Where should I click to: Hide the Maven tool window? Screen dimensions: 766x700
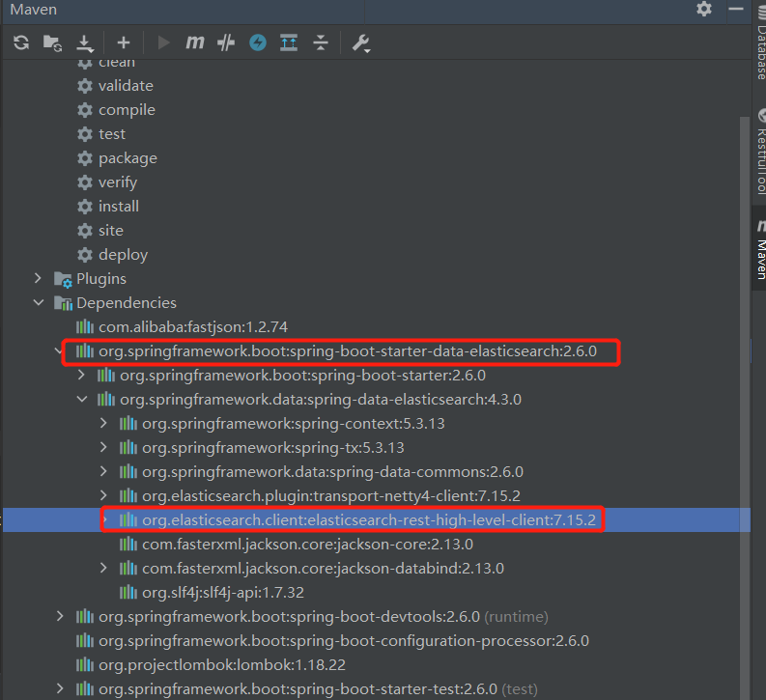pos(736,9)
